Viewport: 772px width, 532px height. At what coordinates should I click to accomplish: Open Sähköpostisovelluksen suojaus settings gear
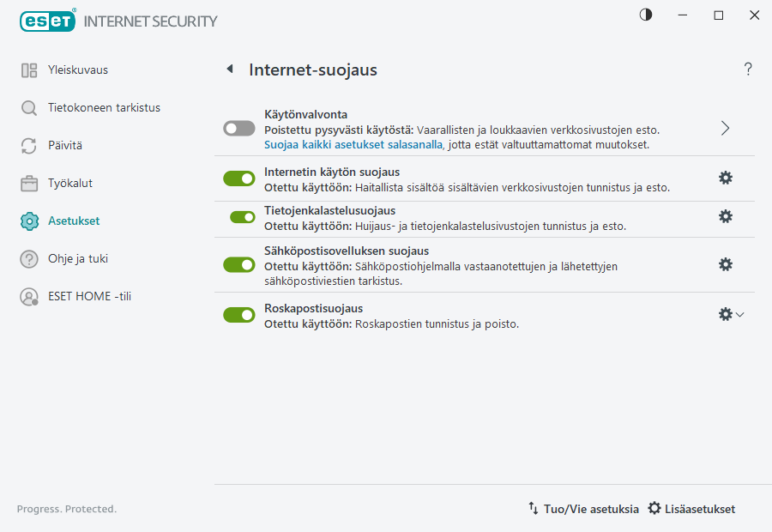(726, 264)
